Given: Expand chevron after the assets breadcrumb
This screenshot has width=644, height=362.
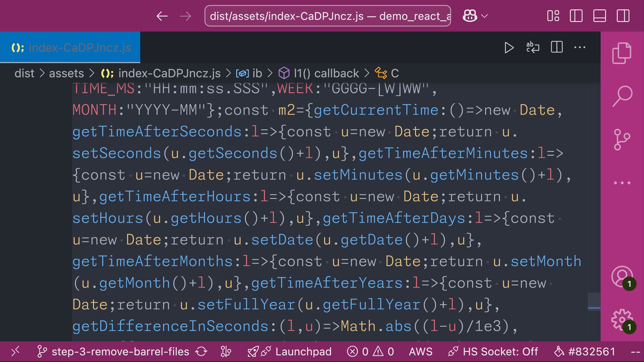Looking at the screenshot, I should [x=92, y=73].
